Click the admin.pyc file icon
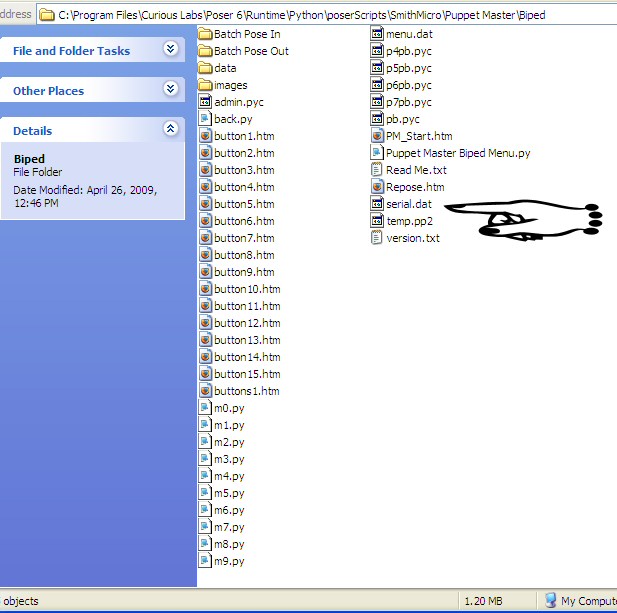Screen dimensions: 617x613 pyautogui.click(x=205, y=102)
